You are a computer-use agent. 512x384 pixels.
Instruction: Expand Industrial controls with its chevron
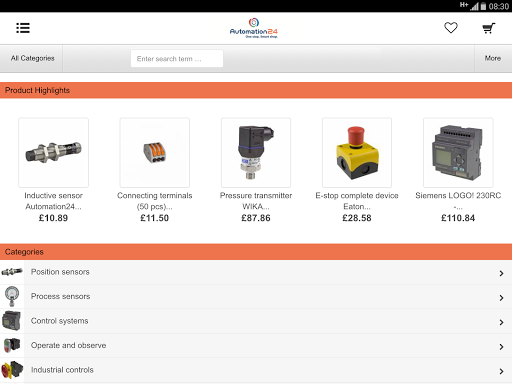[x=501, y=371]
